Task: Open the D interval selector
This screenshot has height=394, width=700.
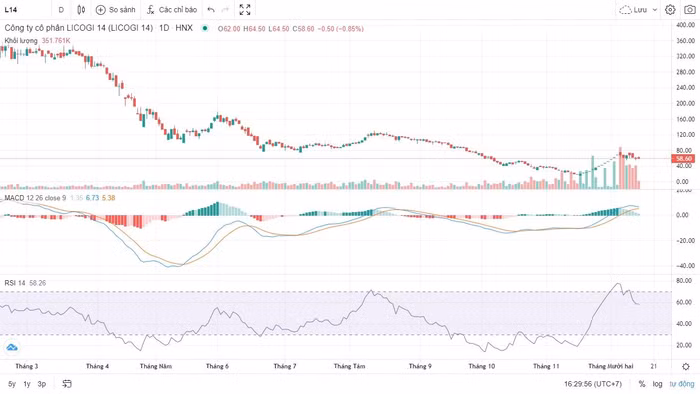Action: pos(61,9)
